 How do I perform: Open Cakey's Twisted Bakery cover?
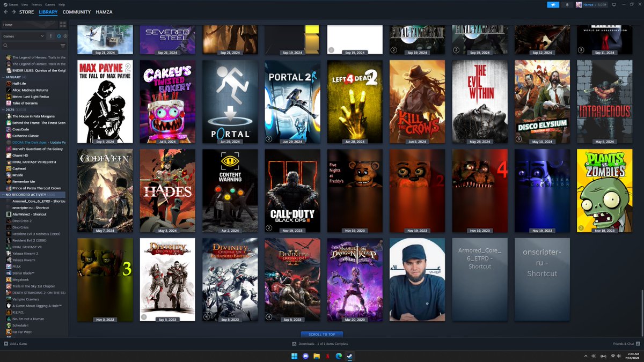(x=167, y=101)
